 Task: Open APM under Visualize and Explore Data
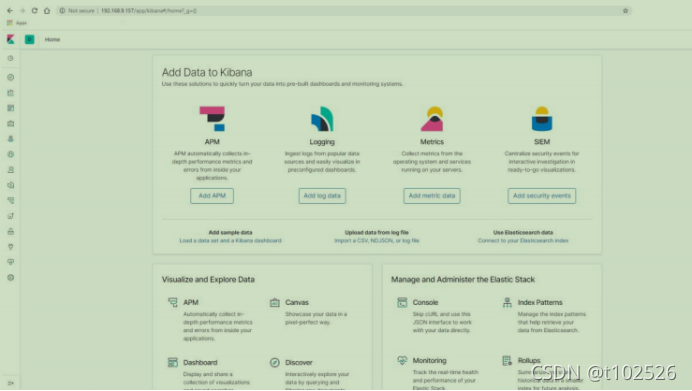[191, 302]
